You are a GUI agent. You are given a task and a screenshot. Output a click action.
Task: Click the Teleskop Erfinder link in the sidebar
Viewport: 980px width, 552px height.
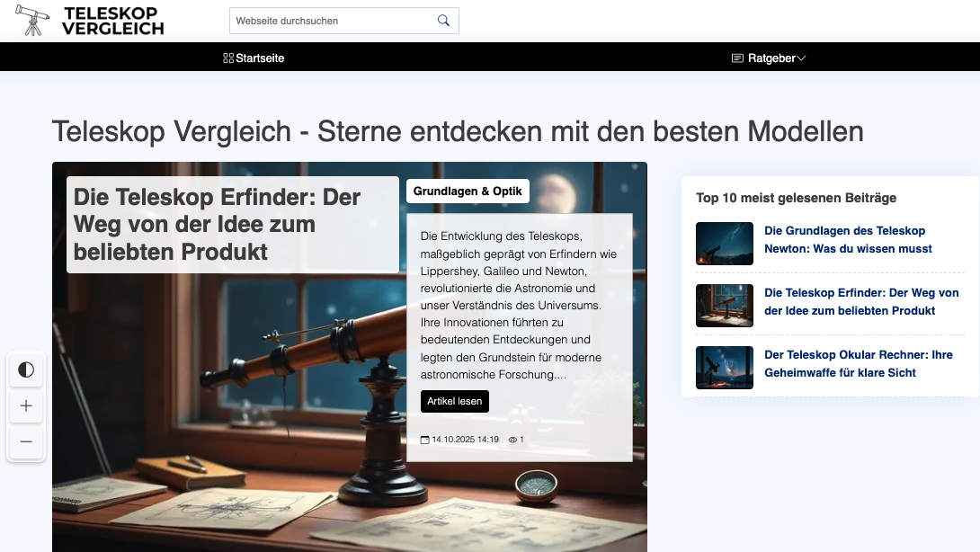861,301
